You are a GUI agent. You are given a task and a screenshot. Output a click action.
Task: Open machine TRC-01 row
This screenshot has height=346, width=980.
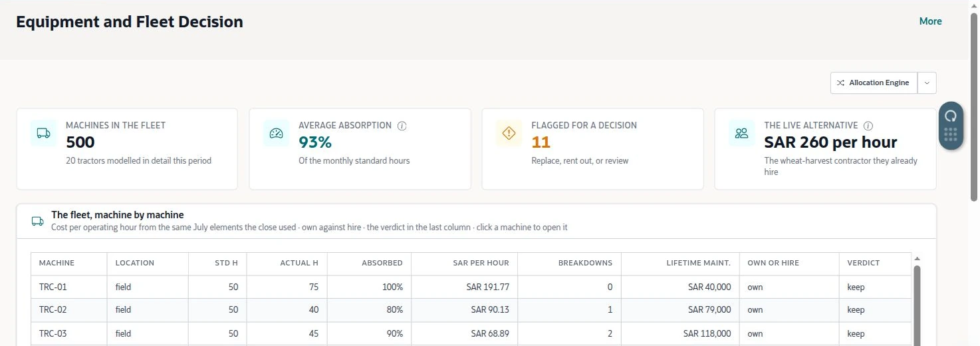[x=471, y=287]
